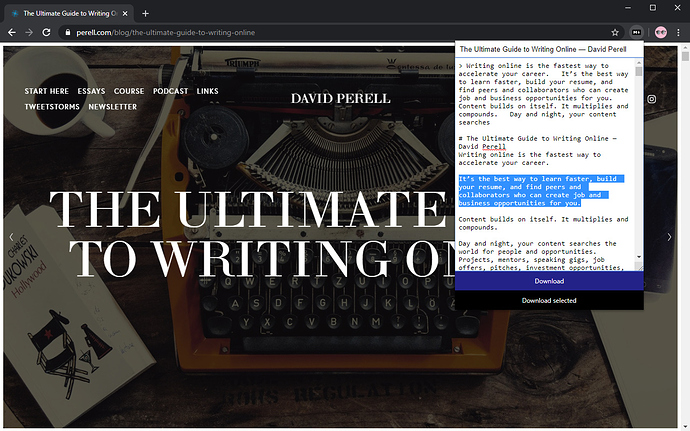Click the "Day and night, your content" paragraph

click(x=541, y=255)
